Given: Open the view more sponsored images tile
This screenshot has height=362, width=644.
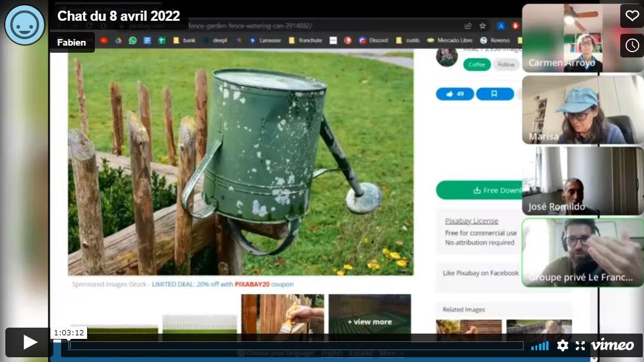Looking at the screenshot, I should click(369, 317).
